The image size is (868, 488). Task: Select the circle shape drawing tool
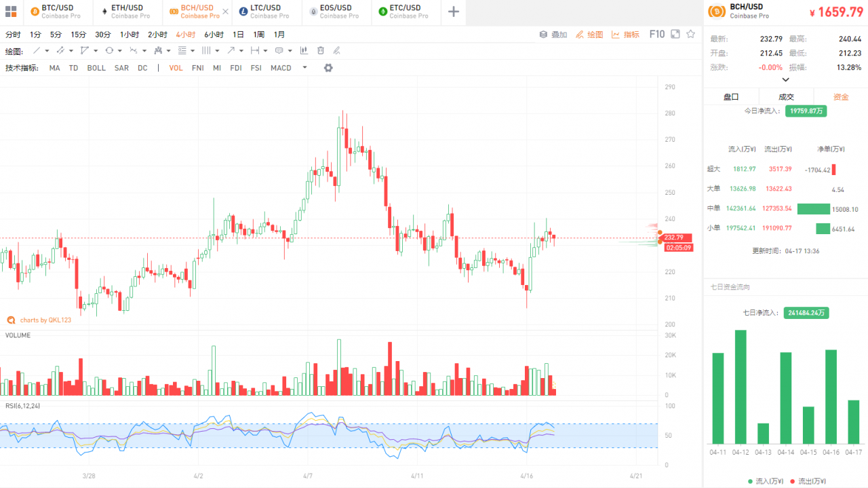(109, 51)
